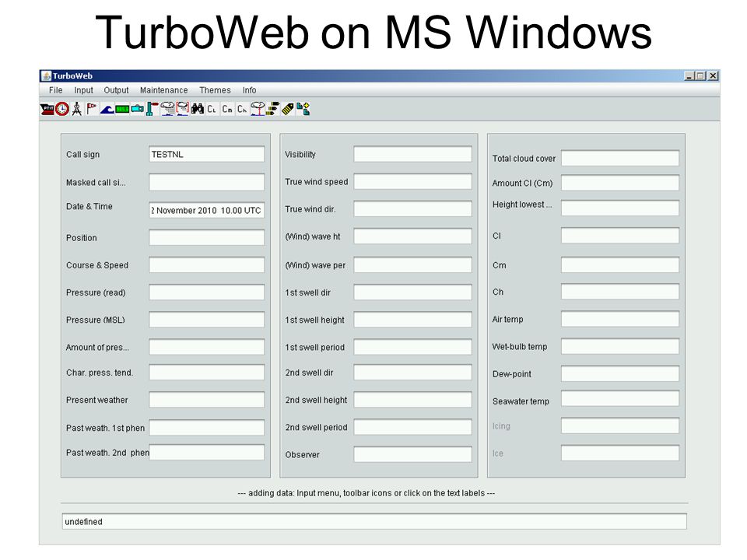Image resolution: width=747 pixels, height=560 pixels.
Task: Click the 2nd swell period label
Action: [x=317, y=428]
